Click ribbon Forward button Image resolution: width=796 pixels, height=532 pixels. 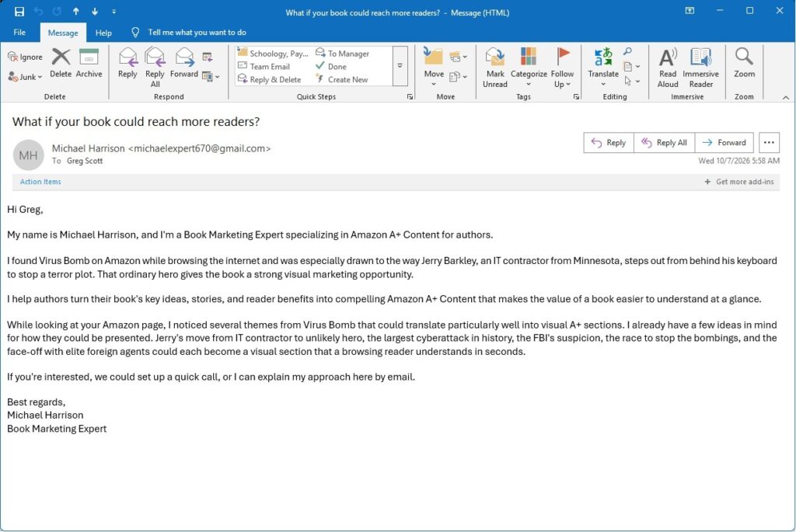click(183, 63)
